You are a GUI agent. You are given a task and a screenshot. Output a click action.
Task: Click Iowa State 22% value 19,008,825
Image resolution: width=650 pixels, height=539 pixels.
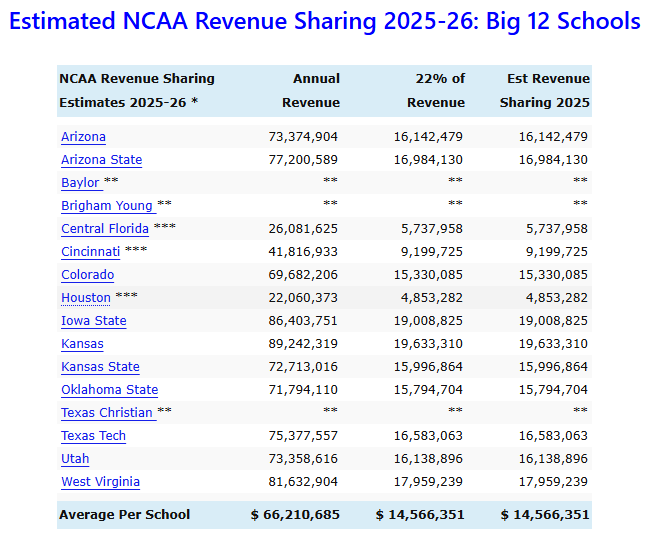(428, 321)
